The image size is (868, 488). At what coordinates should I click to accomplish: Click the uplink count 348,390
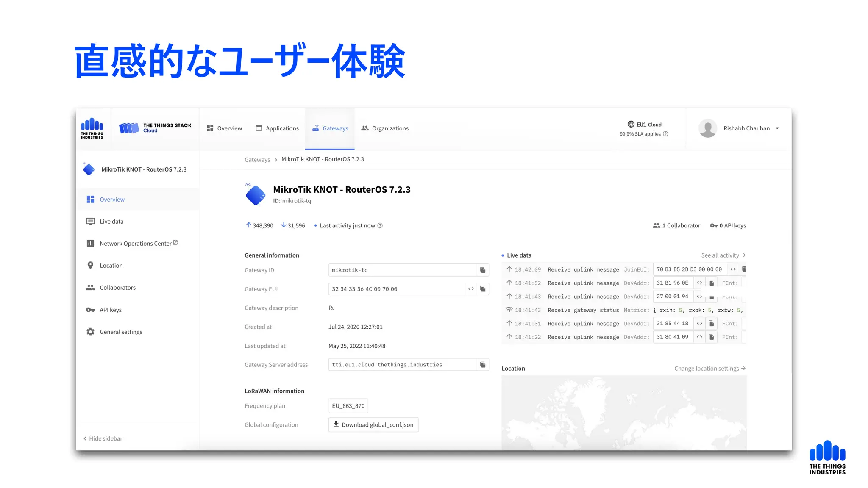pos(259,225)
